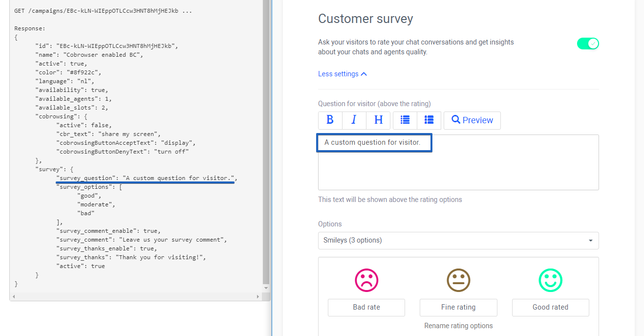The height and width of the screenshot is (336, 644).
Task: Select the second list formatting icon
Action: click(x=429, y=120)
